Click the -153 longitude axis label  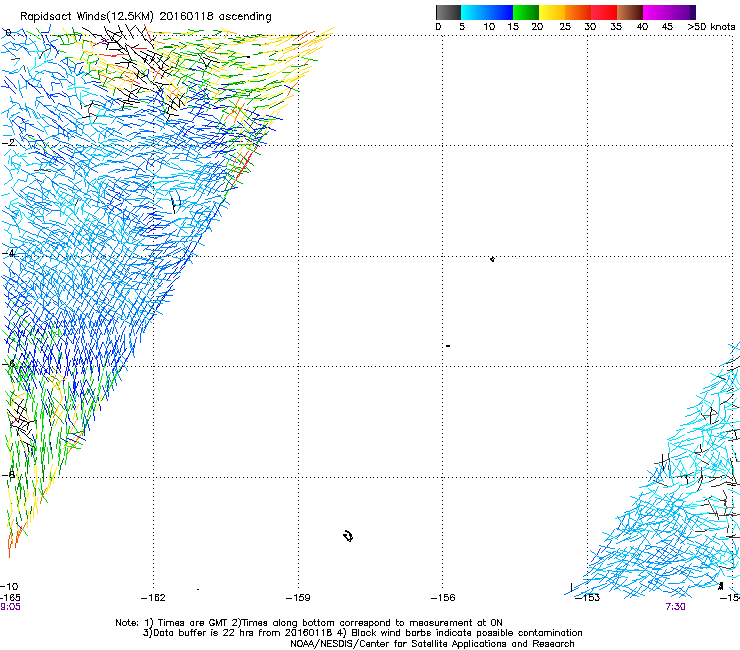click(x=588, y=598)
